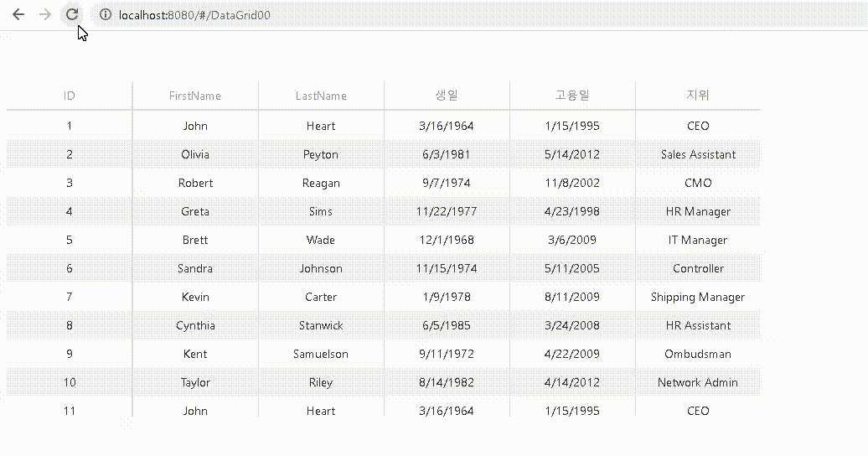The width and height of the screenshot is (868, 456).
Task: Select the Wade last name cell
Action: 321,240
